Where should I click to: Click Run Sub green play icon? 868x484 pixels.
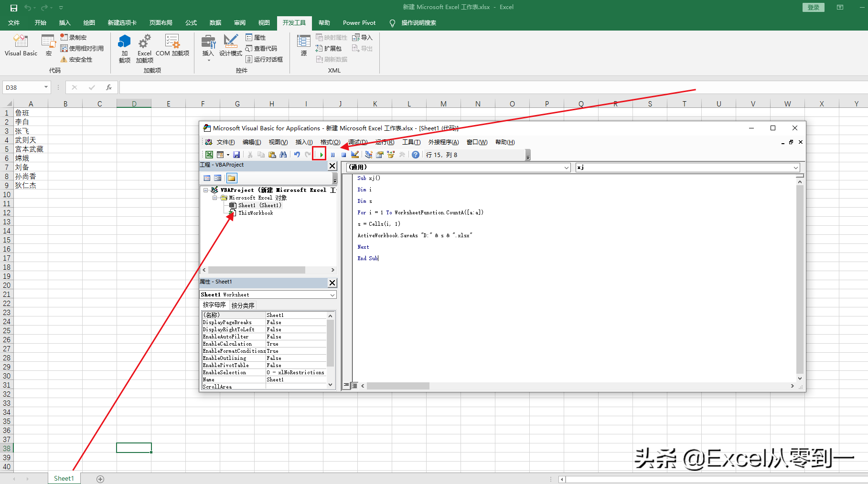point(321,155)
